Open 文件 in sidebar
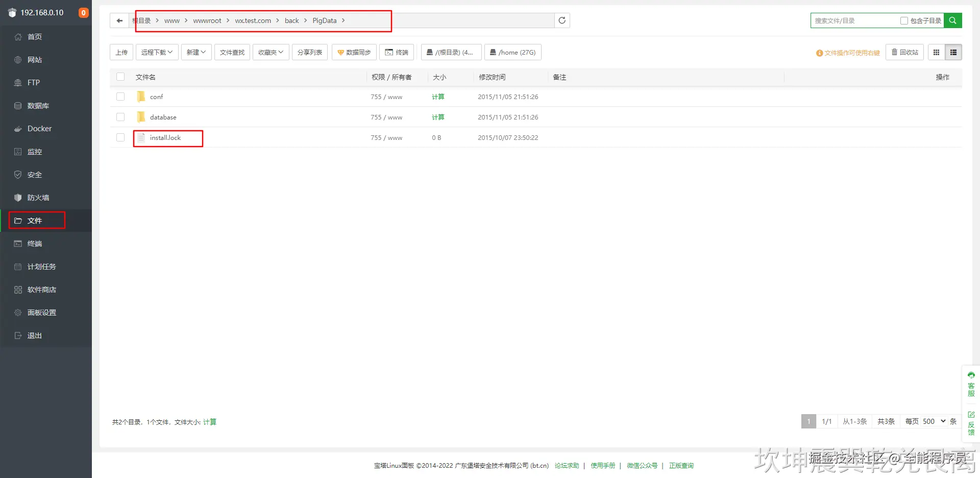 (46, 221)
